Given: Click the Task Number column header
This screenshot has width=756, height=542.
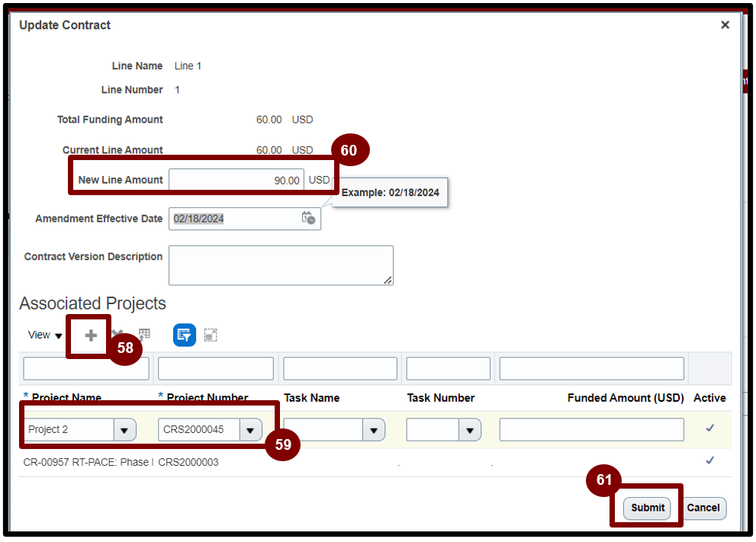Looking at the screenshot, I should [x=441, y=398].
